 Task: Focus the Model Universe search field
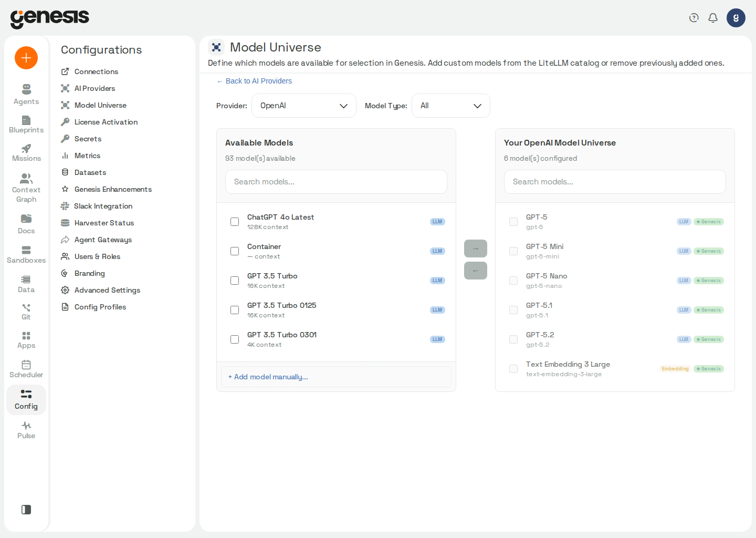(615, 182)
